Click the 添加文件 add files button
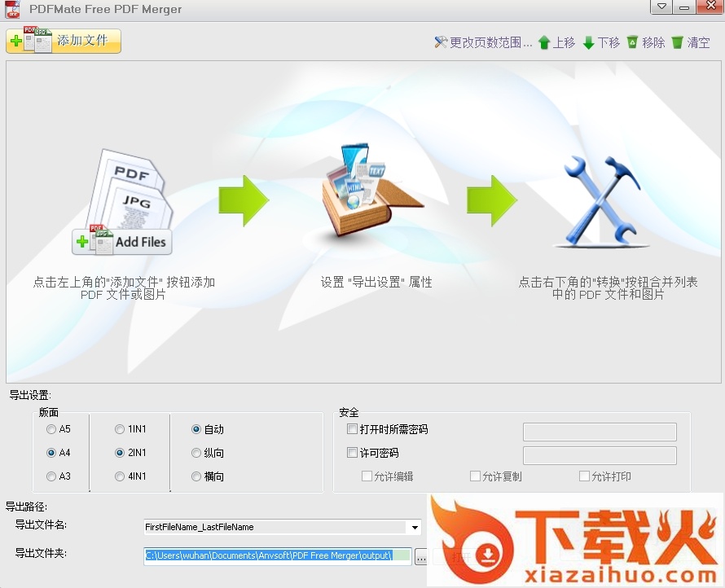The image size is (725, 588). 64,41
